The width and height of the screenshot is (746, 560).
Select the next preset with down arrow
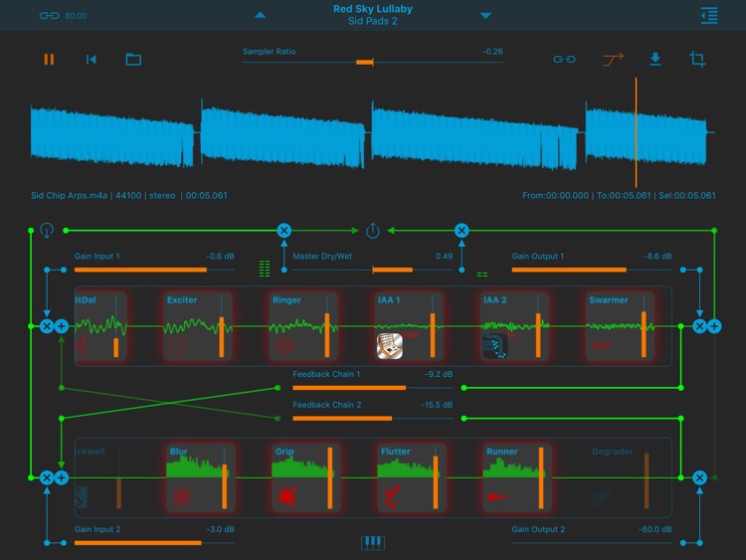coord(485,16)
